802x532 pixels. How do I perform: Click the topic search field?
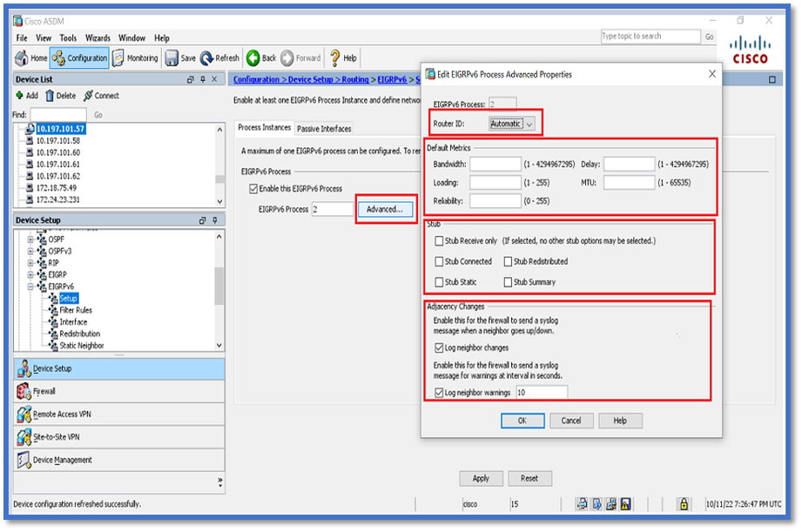(x=650, y=37)
